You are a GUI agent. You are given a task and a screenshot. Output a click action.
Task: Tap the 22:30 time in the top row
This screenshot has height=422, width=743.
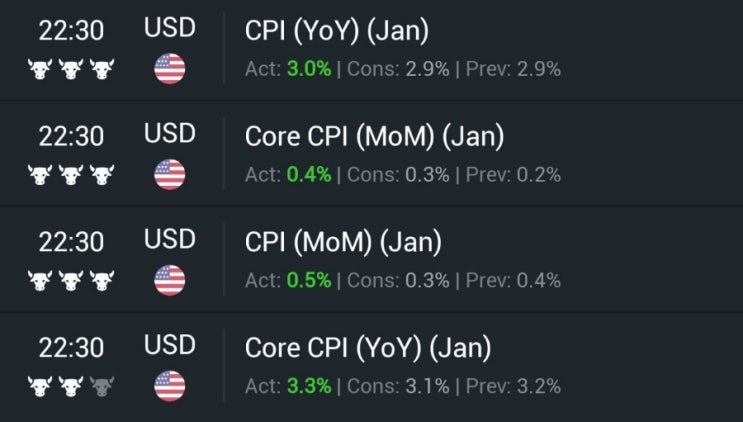point(71,31)
